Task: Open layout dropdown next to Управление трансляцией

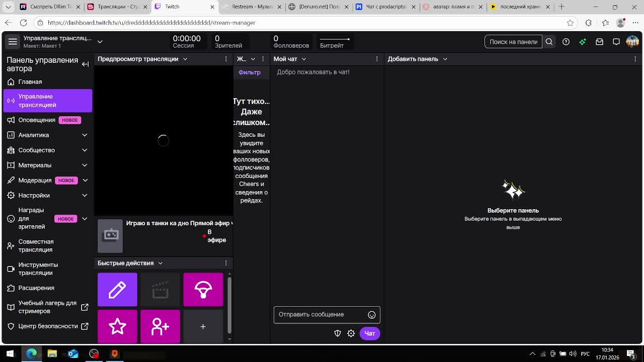Action: coord(100,42)
